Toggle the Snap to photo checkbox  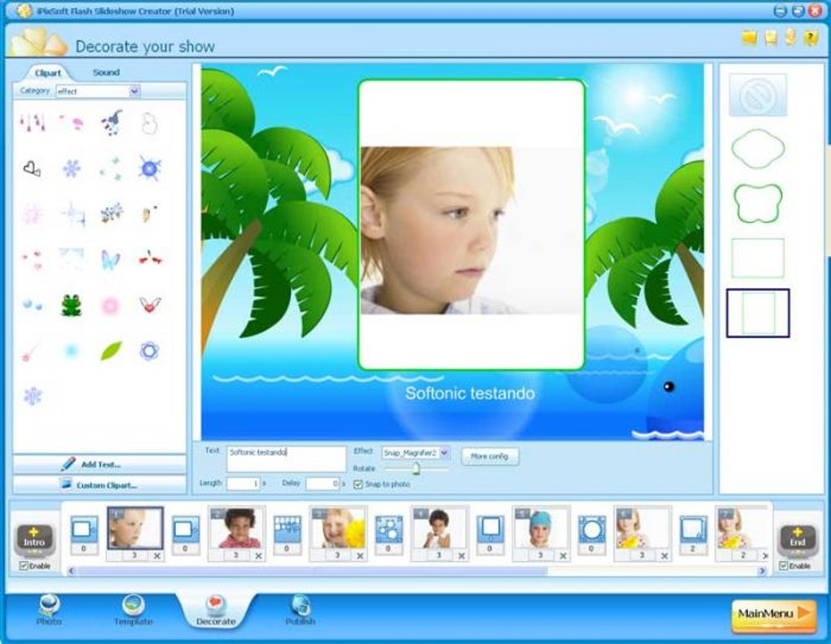(x=359, y=482)
